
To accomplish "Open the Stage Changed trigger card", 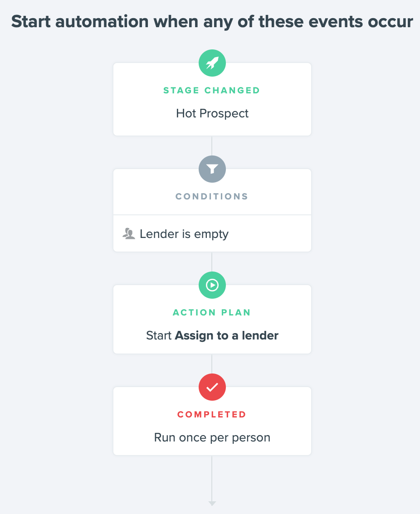I will click(212, 99).
